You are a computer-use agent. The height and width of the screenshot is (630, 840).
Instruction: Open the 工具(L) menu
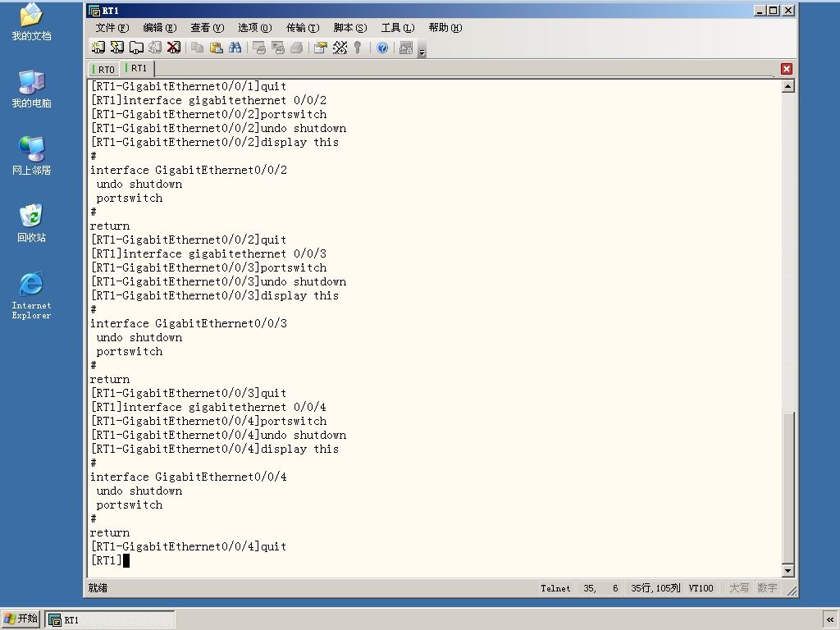[398, 28]
